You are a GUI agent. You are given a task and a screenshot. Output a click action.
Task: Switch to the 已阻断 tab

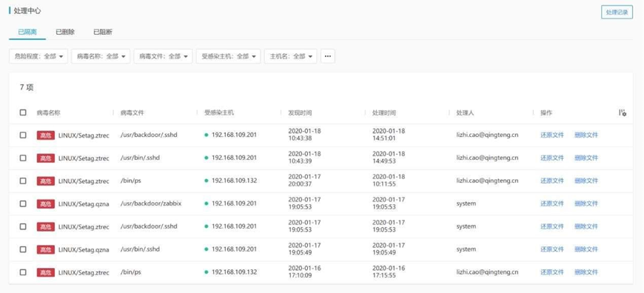click(x=103, y=32)
